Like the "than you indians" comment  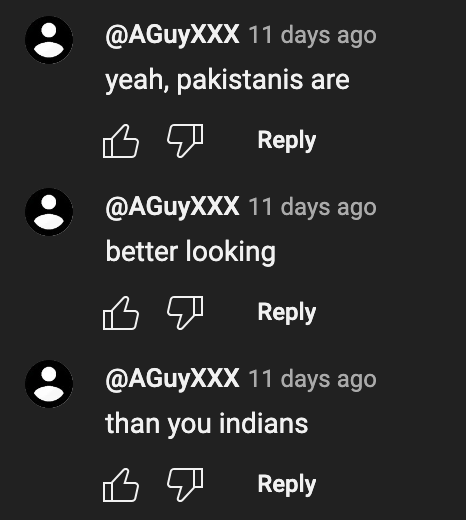pyautogui.click(x=121, y=485)
